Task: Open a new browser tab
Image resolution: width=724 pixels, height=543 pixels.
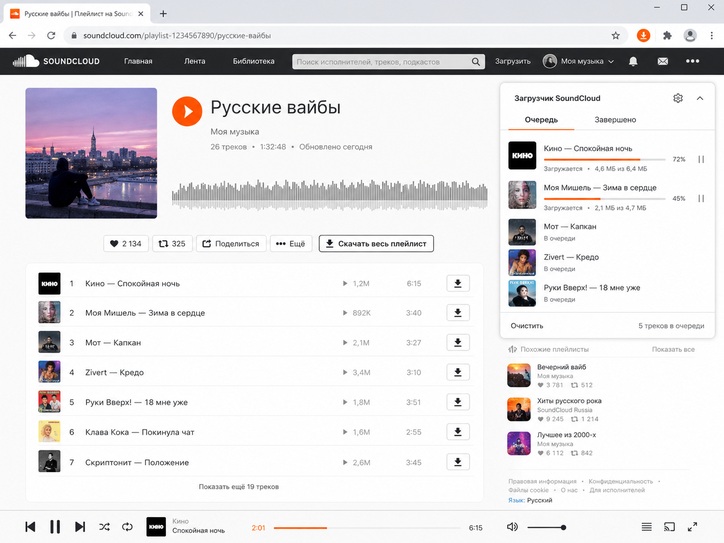Action: (x=163, y=13)
